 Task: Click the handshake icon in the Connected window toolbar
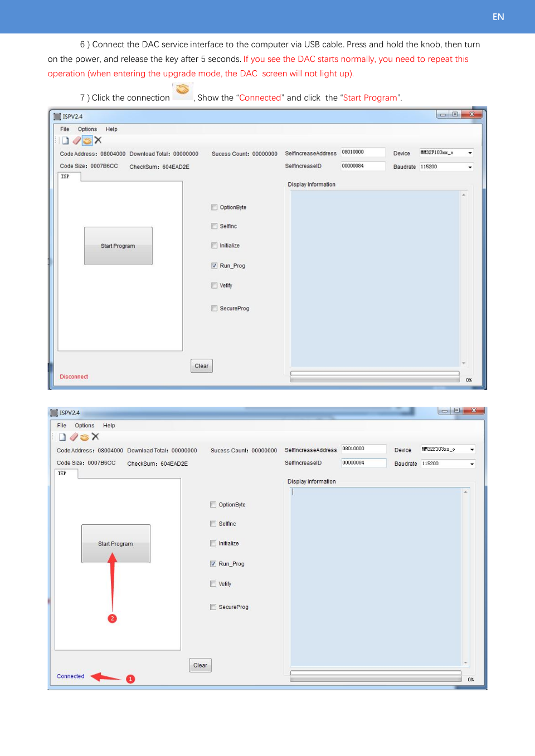84,437
